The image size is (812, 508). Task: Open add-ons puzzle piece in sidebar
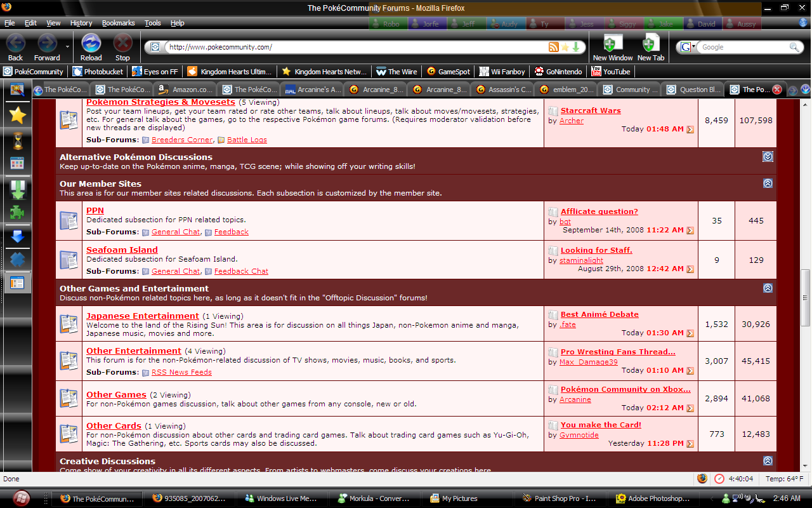17,212
